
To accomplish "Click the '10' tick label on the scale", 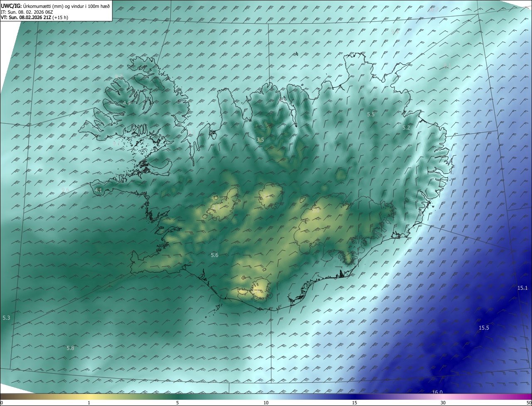I will [266, 403].
